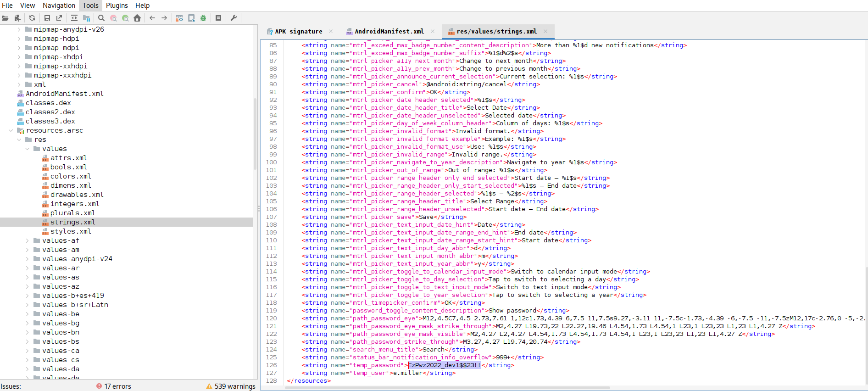
Task: Start the debugger with the green bug icon
Action: [203, 18]
